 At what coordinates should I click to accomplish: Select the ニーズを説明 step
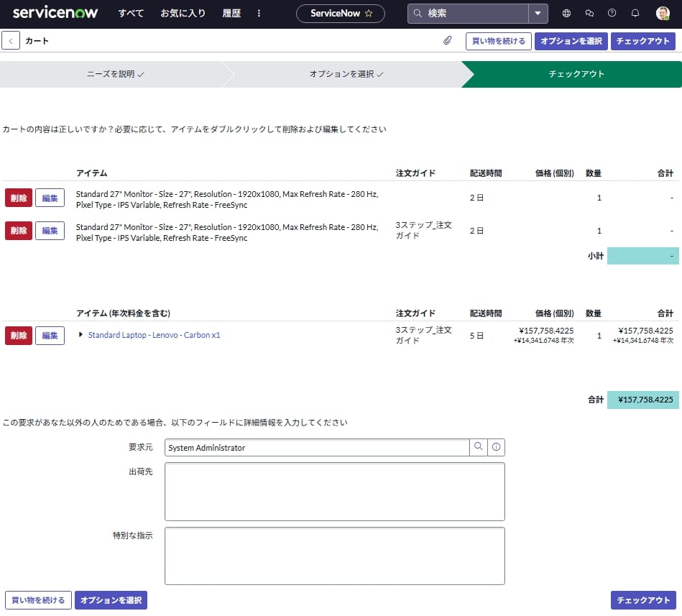pos(115,74)
